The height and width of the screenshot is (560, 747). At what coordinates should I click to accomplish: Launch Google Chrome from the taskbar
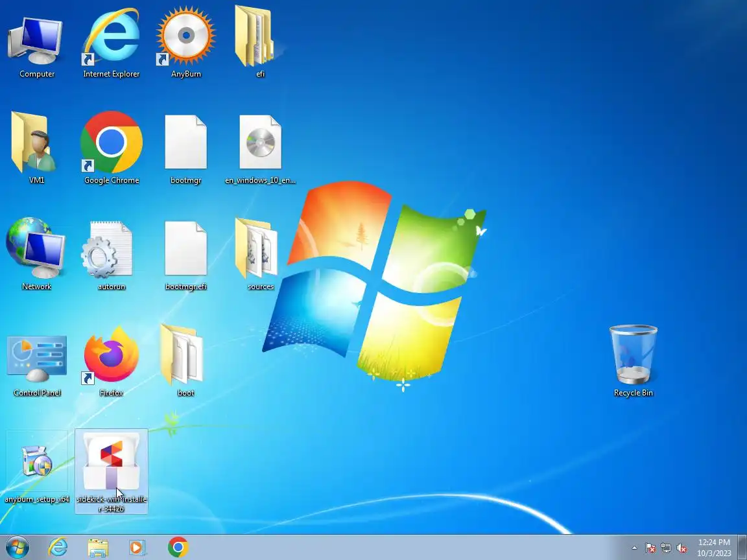click(178, 548)
